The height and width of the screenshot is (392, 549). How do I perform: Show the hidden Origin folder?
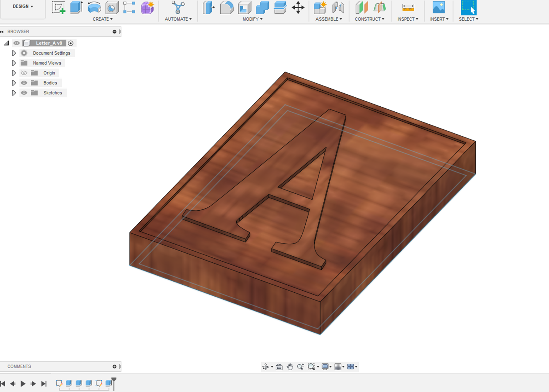tap(24, 73)
